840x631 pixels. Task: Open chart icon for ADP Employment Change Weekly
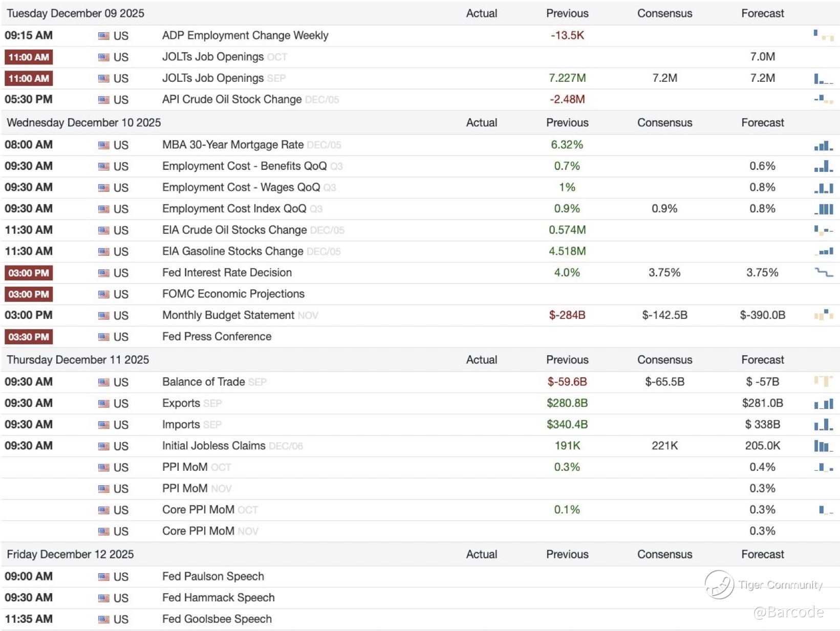click(x=823, y=35)
